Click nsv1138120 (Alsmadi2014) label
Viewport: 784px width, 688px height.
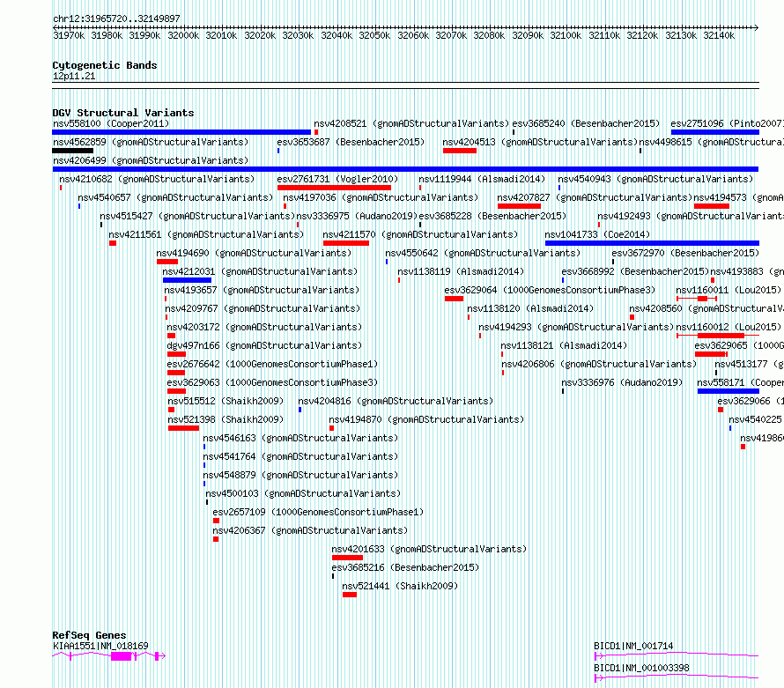530,308
